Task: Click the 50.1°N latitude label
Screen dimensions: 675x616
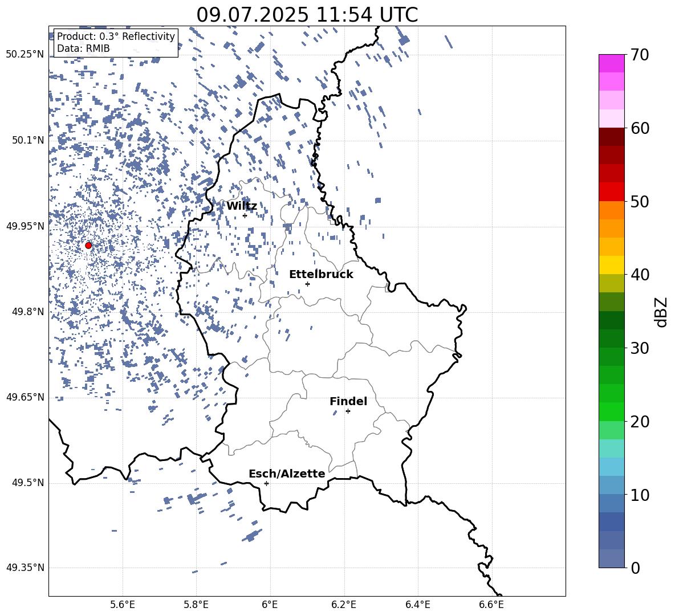Action: (x=28, y=140)
